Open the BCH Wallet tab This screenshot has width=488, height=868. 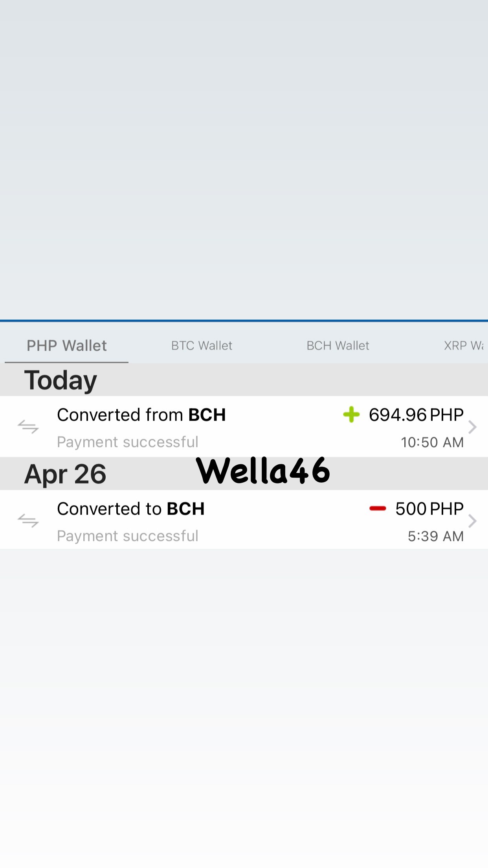pos(338,346)
